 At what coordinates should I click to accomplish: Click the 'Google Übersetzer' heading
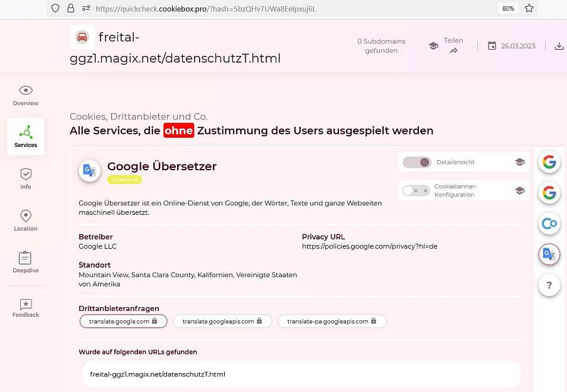click(x=162, y=166)
